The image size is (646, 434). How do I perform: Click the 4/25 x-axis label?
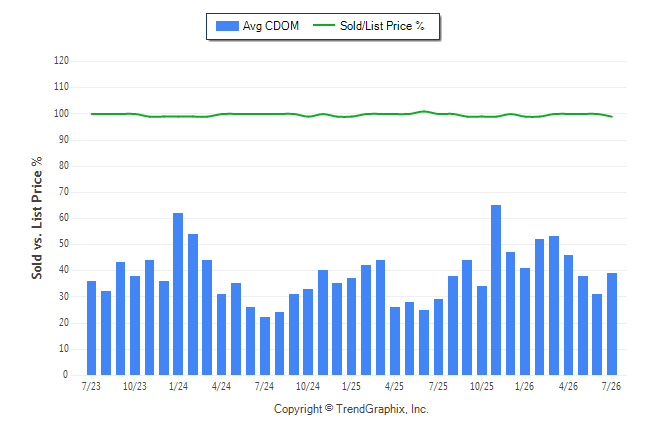tap(394, 386)
